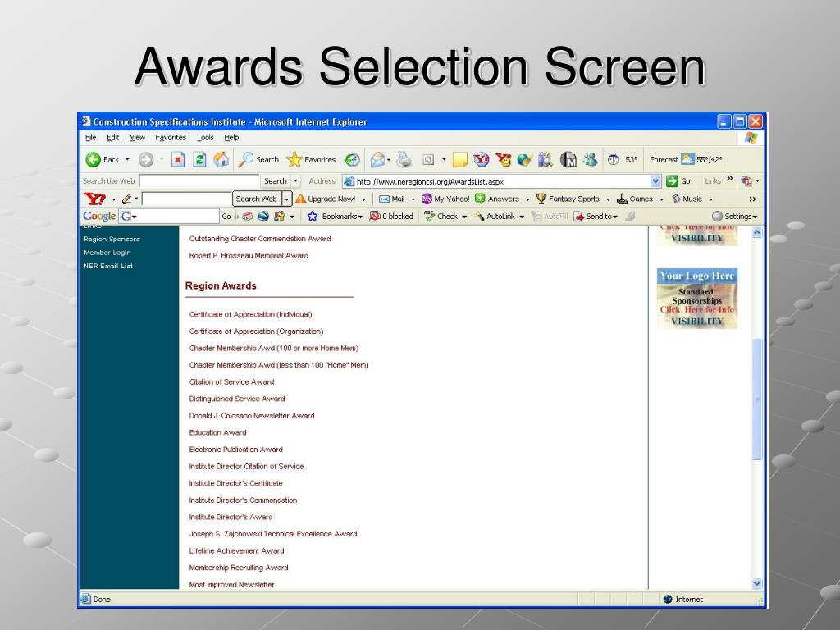840x630 pixels.
Task: Open Favorites star button
Action: pyautogui.click(x=311, y=159)
